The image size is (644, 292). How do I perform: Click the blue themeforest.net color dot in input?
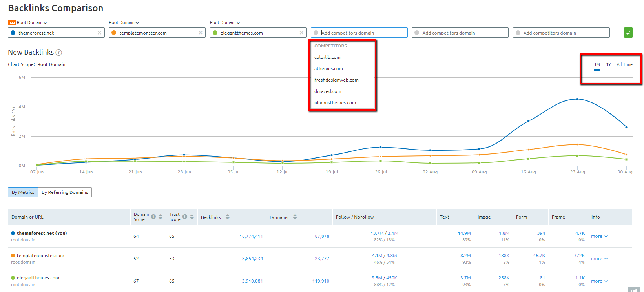[x=13, y=33]
